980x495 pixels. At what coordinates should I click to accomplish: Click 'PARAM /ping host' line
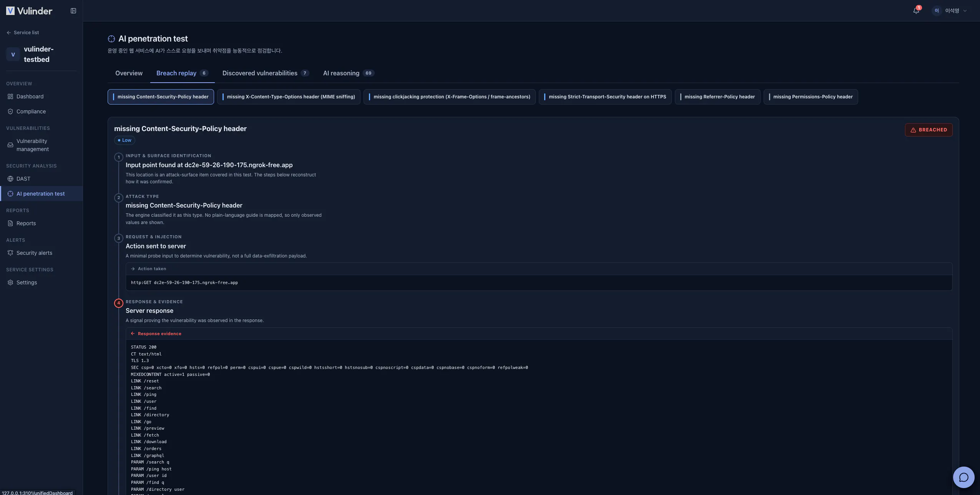(151, 469)
